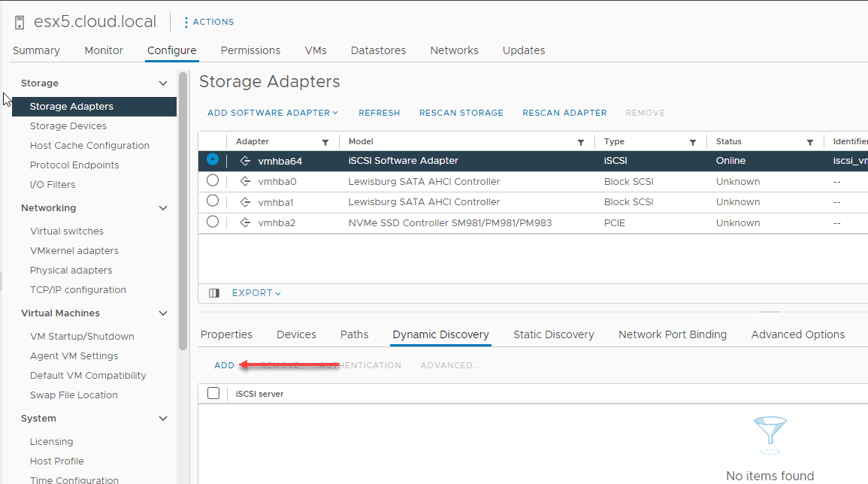
Task: Check the iSCSI server header checkbox
Action: pyautogui.click(x=213, y=392)
